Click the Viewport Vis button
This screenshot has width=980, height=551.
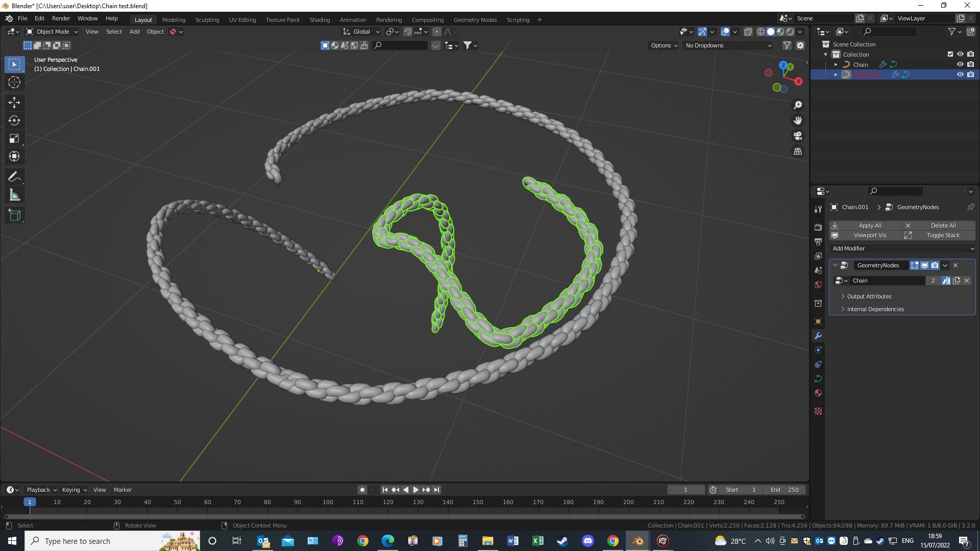[x=866, y=235]
